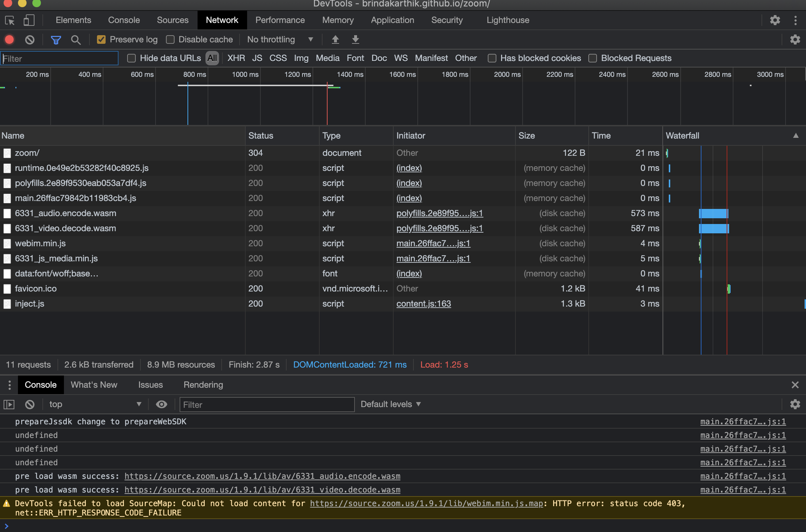Uncheck the Preserve log checkbox

pyautogui.click(x=101, y=39)
